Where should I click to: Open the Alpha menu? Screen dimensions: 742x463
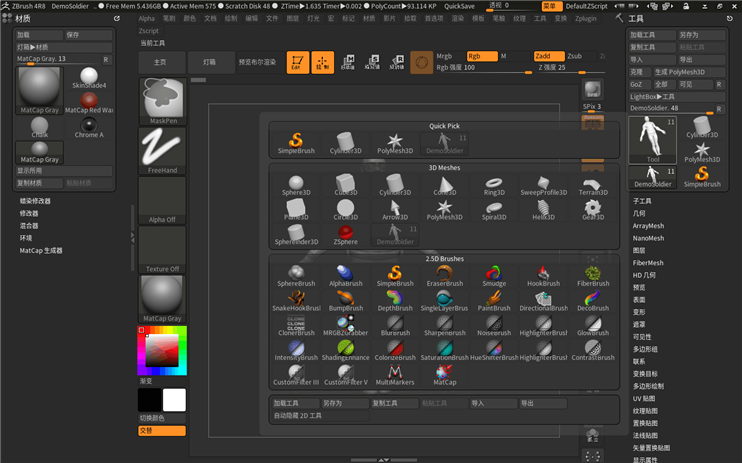pyautogui.click(x=147, y=18)
